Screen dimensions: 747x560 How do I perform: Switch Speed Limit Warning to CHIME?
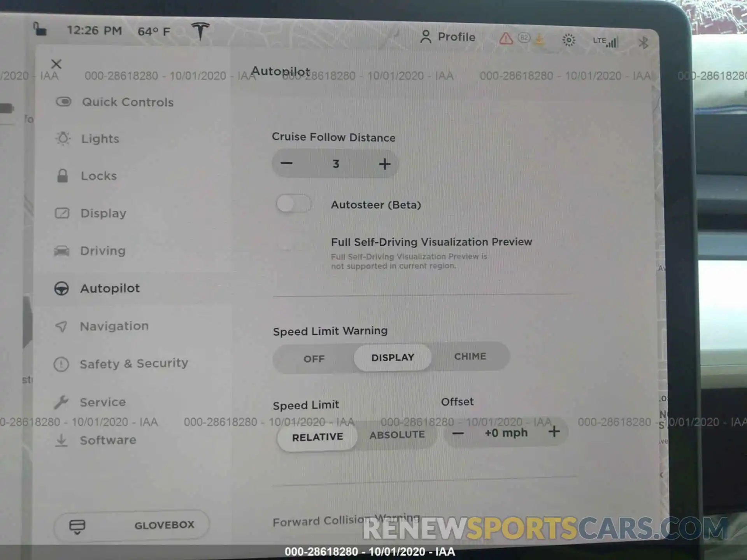[470, 357]
